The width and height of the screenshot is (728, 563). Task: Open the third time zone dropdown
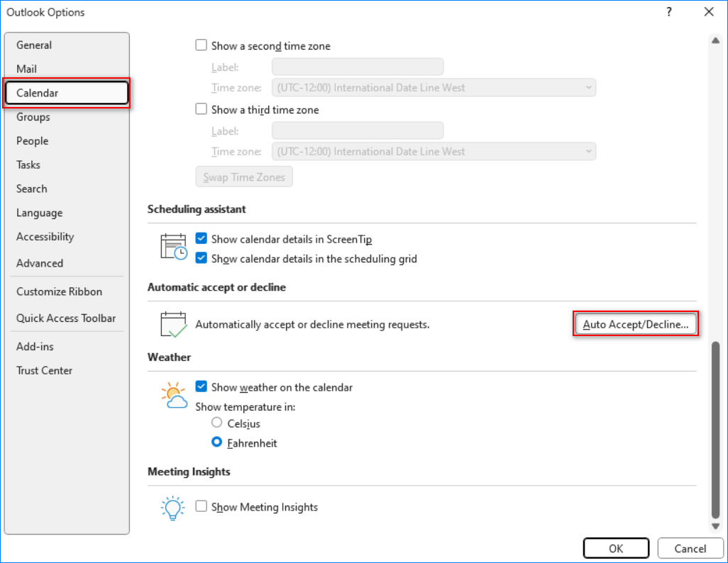(434, 152)
